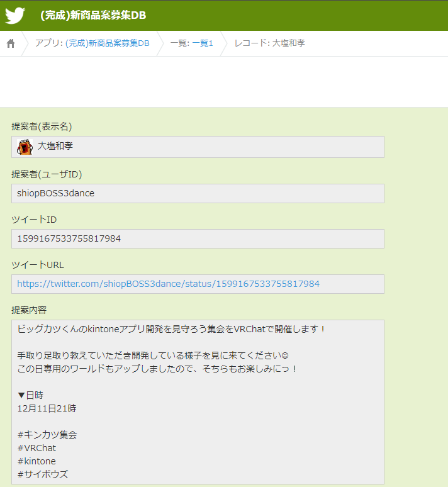Click the tweet ID 1599167533755817984 field
The height and width of the screenshot is (487, 448).
click(x=198, y=238)
